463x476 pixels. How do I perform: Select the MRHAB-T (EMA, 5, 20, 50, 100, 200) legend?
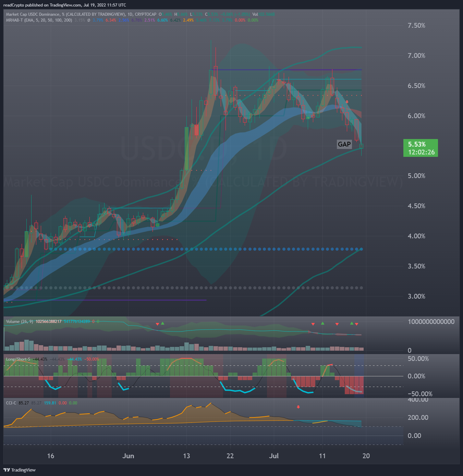coord(39,20)
